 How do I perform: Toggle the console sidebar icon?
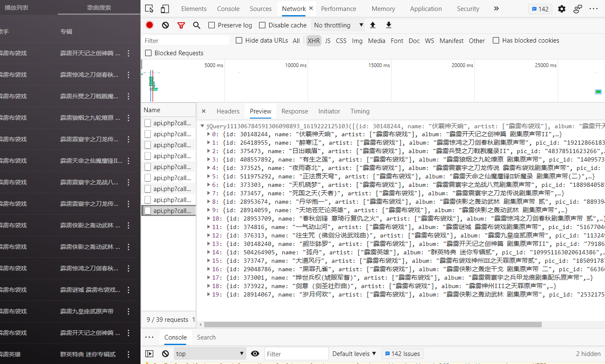coord(149,353)
